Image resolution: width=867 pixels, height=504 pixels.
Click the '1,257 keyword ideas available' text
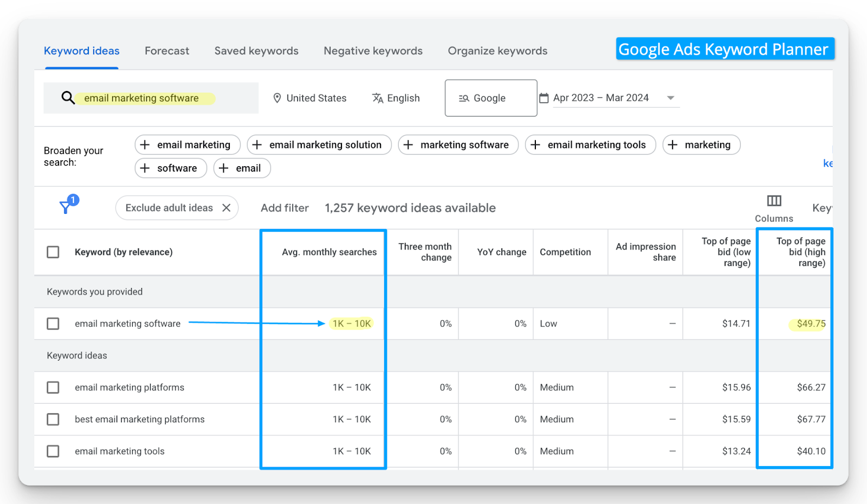click(410, 208)
